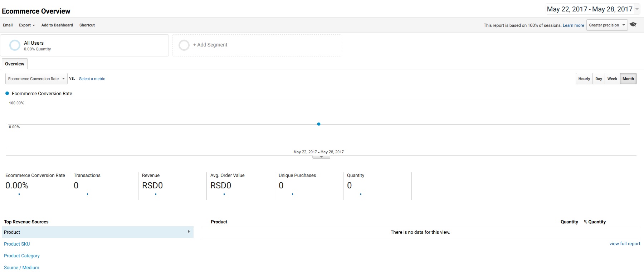The height and width of the screenshot is (272, 644).
Task: Click the arrow on the Product row
Action: point(189,232)
